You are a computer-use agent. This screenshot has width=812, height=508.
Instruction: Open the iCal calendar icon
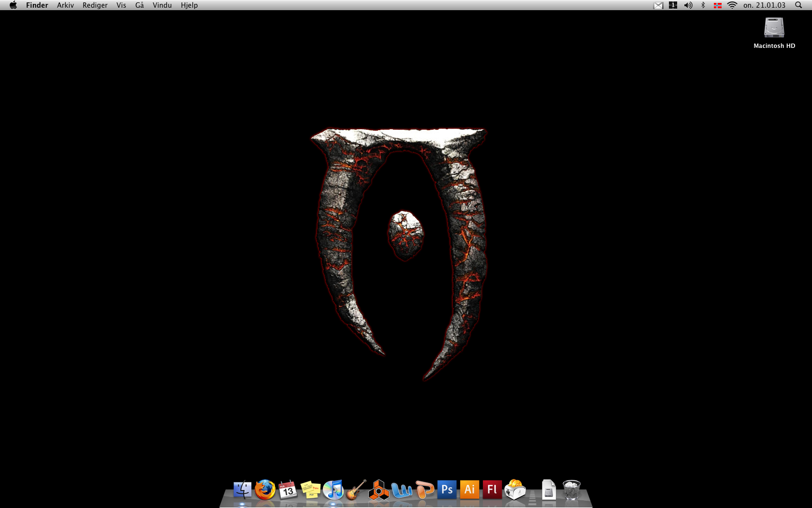(288, 490)
